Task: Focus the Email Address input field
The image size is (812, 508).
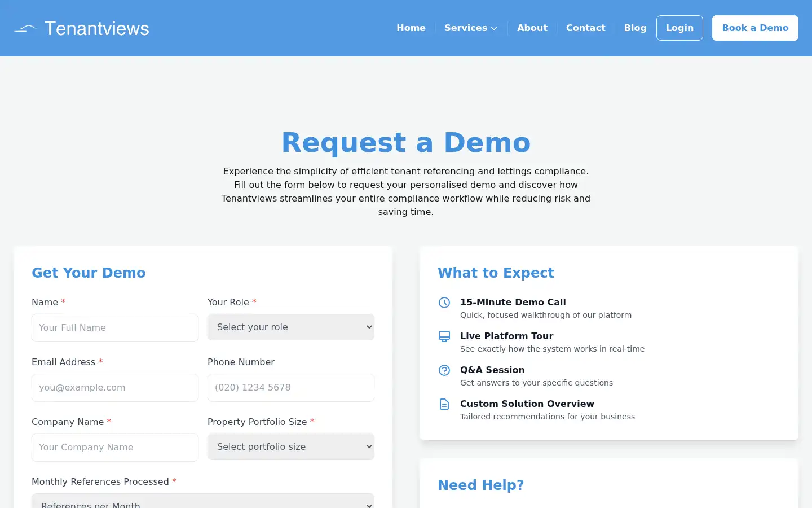Action: click(115, 388)
